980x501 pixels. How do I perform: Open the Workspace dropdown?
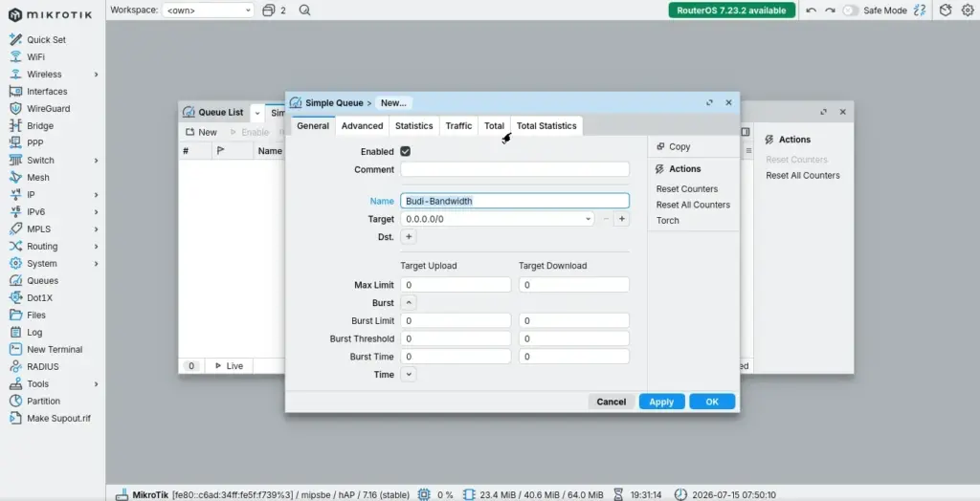(208, 10)
